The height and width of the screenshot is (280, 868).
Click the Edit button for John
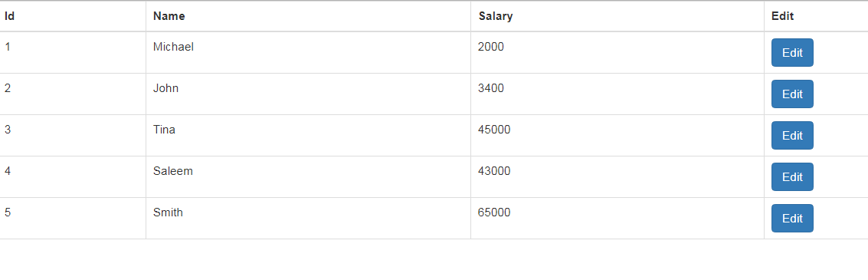click(x=792, y=94)
